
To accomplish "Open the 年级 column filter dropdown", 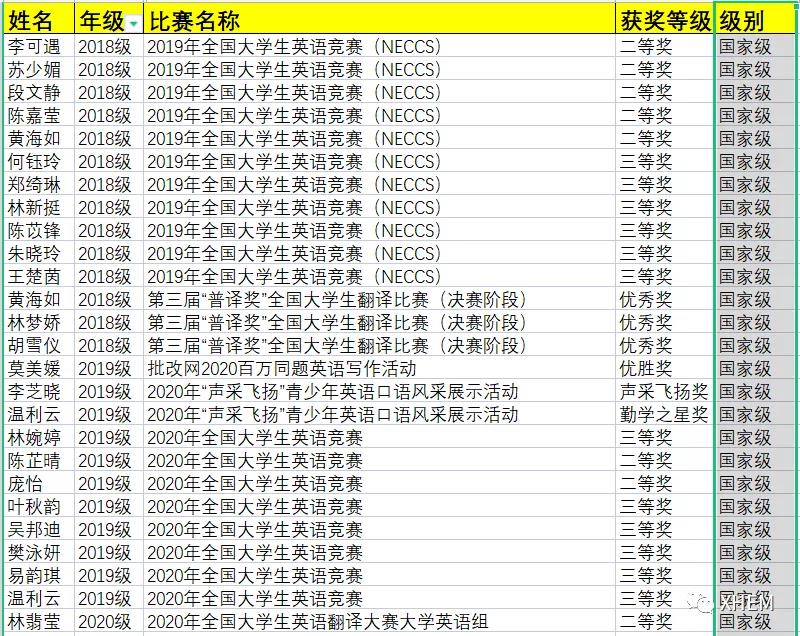I will coord(133,17).
